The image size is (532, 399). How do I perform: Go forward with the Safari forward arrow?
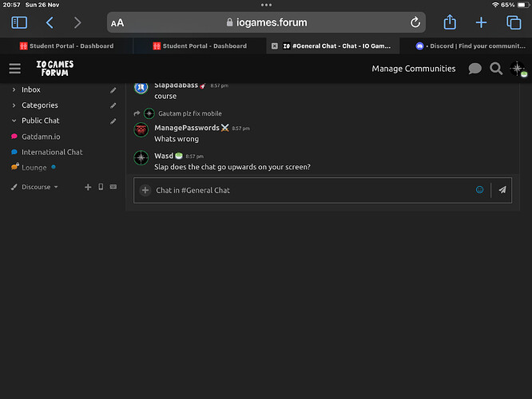click(x=77, y=22)
